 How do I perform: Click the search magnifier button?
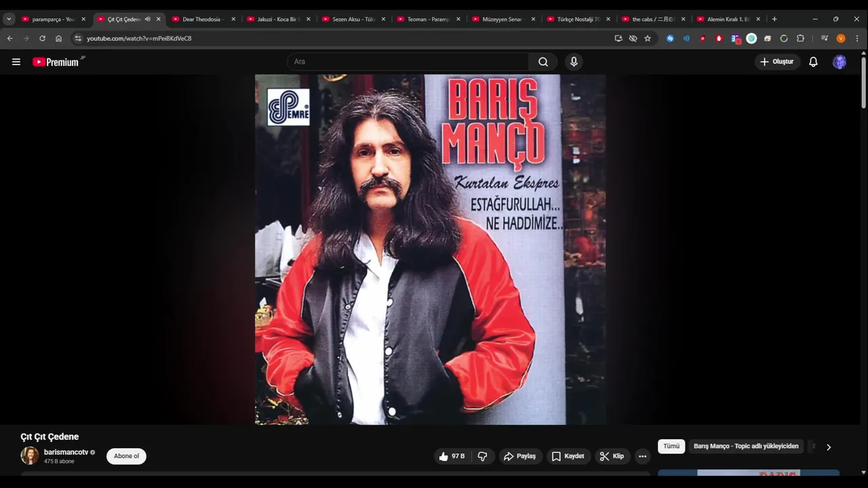[543, 62]
